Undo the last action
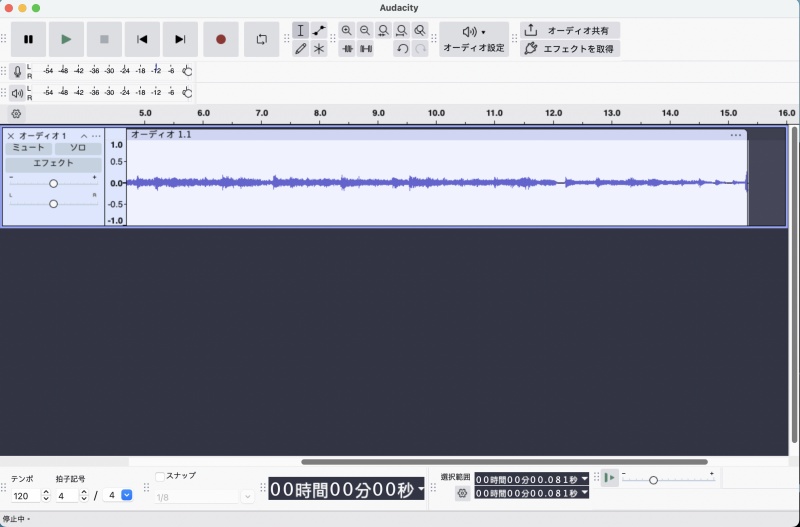This screenshot has width=800, height=527. pos(402,49)
